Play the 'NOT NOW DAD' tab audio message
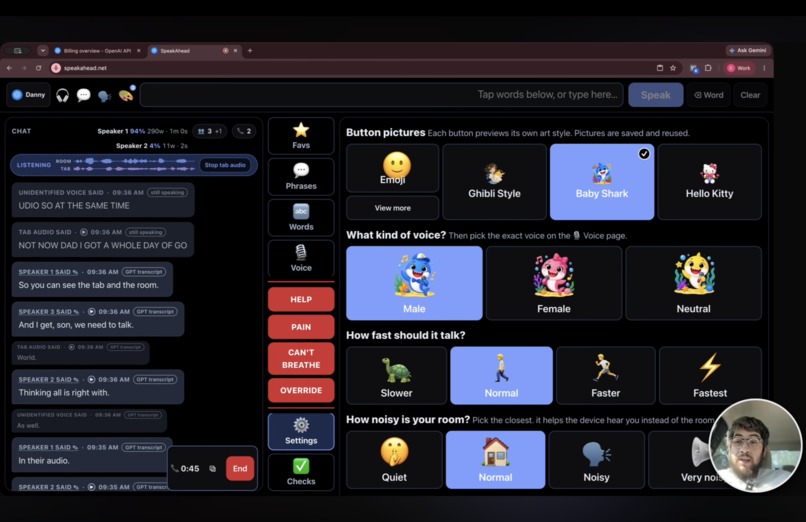Image resolution: width=806 pixels, height=522 pixels. click(x=84, y=232)
